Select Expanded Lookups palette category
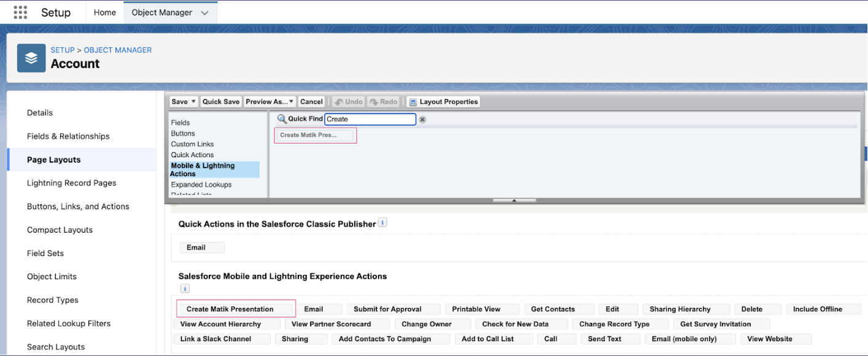The image size is (868, 356). (201, 184)
